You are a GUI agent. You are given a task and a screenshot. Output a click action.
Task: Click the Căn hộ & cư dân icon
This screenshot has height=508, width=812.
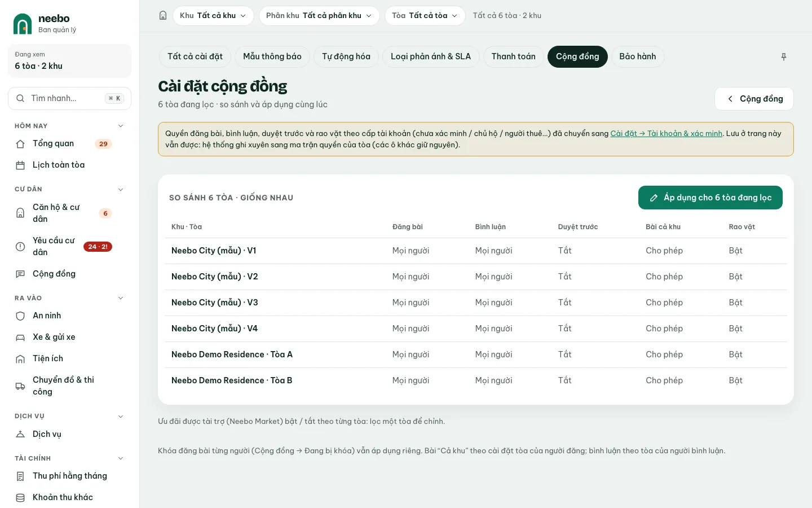click(20, 213)
